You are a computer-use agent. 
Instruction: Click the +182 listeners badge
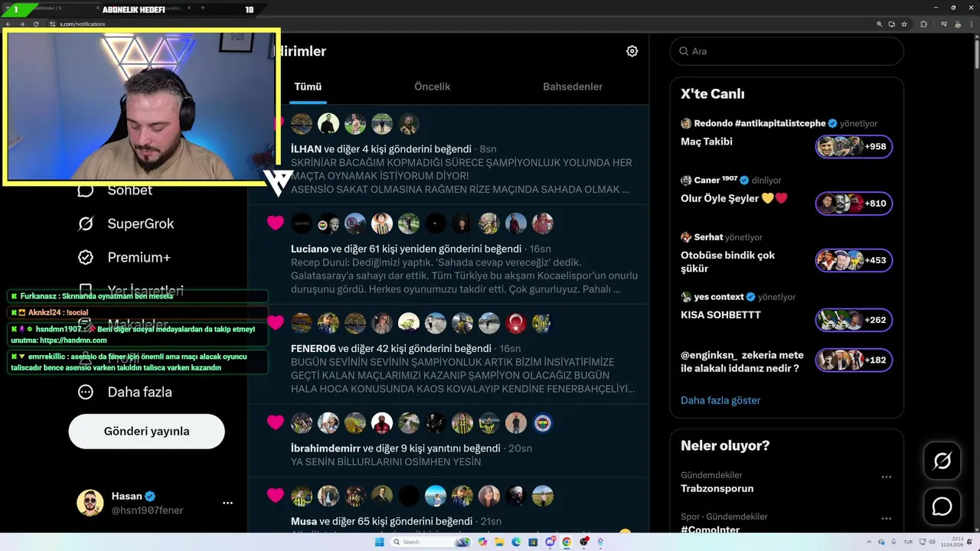(854, 360)
